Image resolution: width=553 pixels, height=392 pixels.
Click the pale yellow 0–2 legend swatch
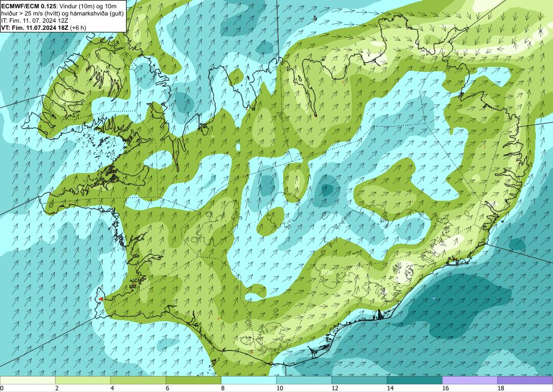pos(28,380)
